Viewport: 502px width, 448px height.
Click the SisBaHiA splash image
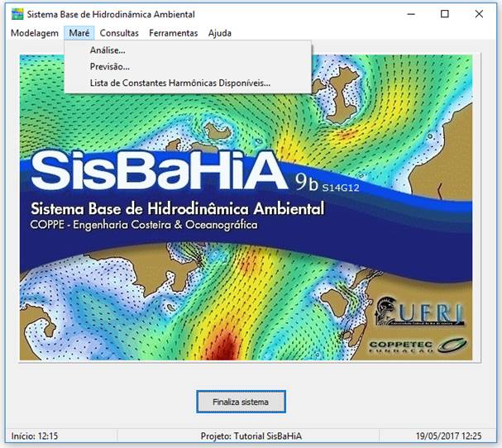point(246,207)
